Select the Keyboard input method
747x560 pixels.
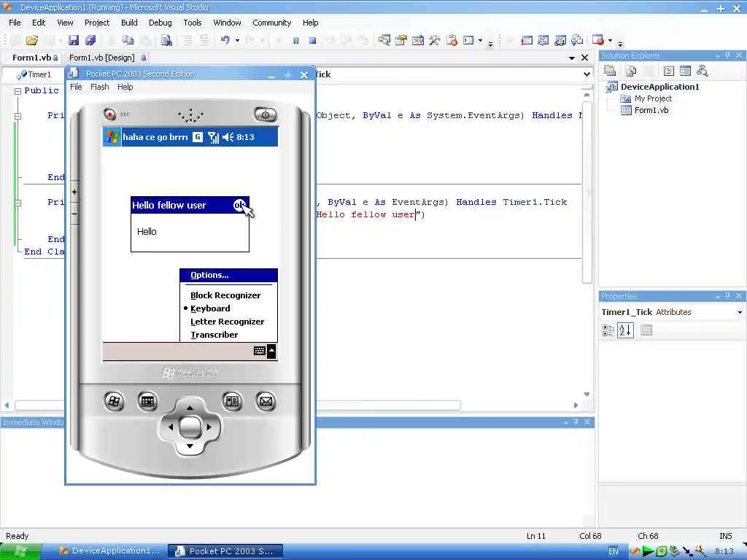click(210, 308)
